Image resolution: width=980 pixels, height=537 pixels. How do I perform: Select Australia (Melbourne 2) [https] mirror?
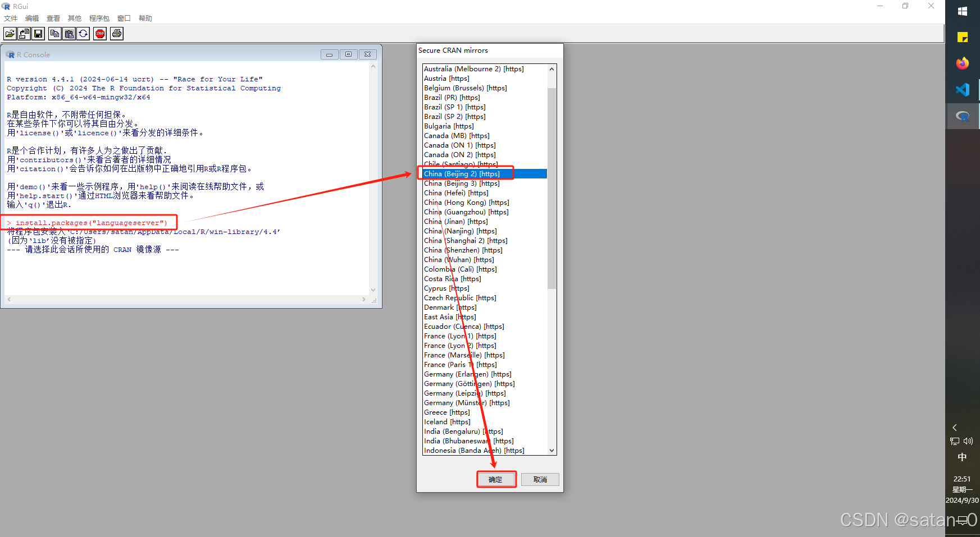click(x=485, y=69)
